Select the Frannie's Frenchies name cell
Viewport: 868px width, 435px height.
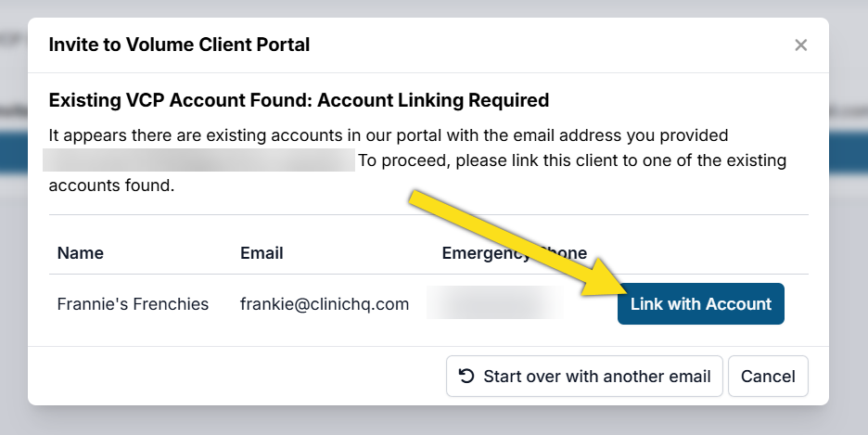coord(133,304)
